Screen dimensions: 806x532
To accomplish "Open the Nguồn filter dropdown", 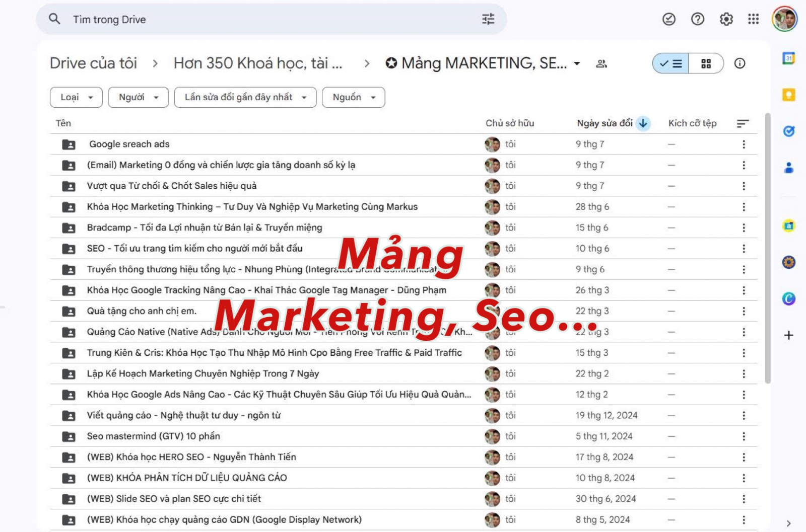I will click(354, 97).
